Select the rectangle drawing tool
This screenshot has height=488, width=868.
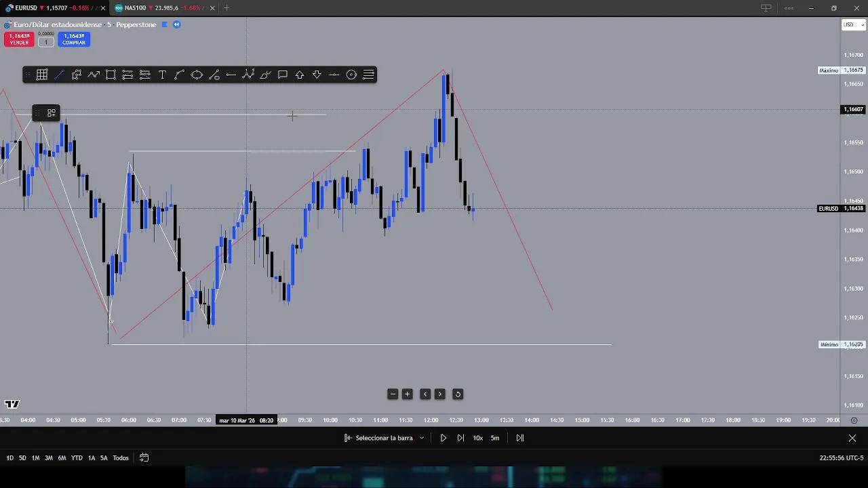point(111,75)
